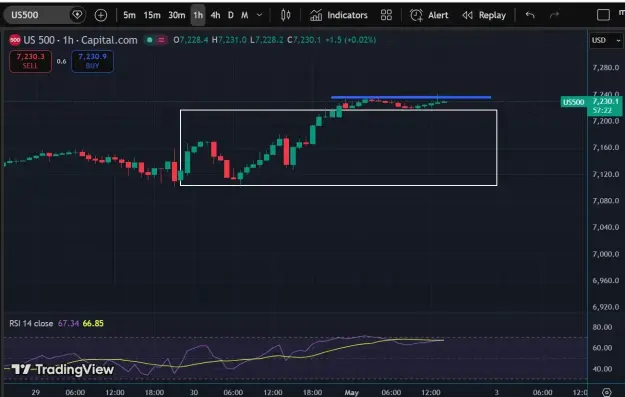This screenshot has height=397, width=625.
Task: Click the red 7,230.3 SELL button
Action: (x=30, y=61)
